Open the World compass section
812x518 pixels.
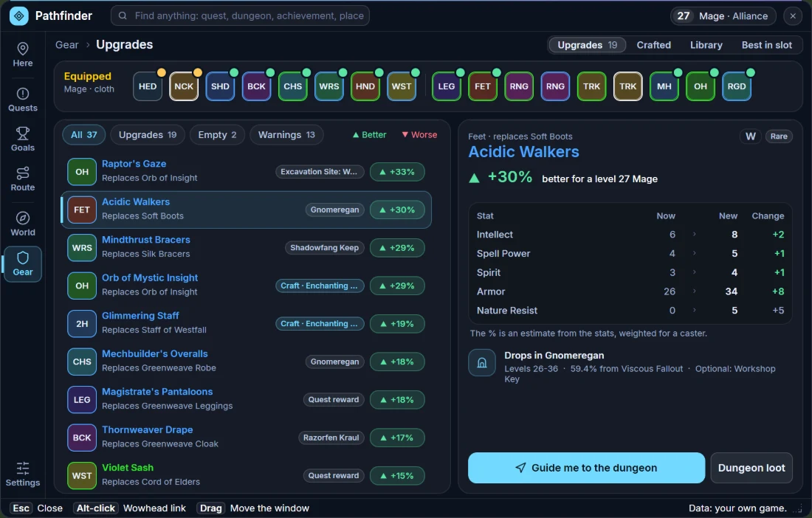tap(23, 224)
